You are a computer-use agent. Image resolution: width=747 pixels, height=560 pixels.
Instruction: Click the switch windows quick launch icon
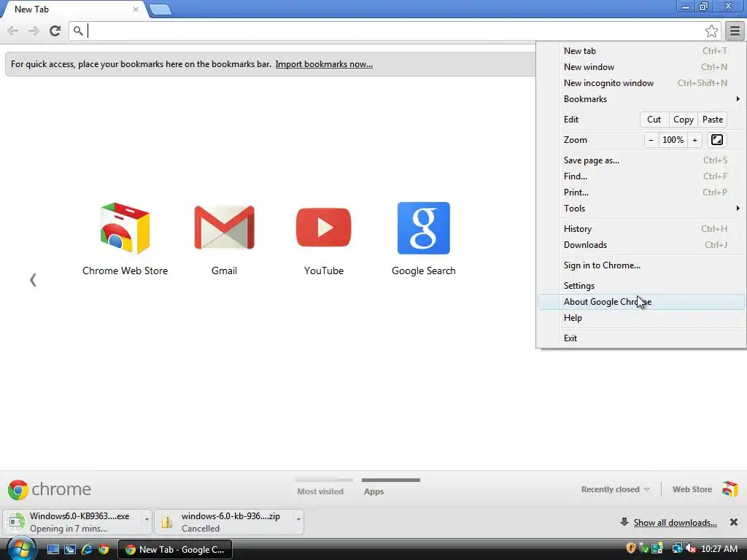[70, 549]
